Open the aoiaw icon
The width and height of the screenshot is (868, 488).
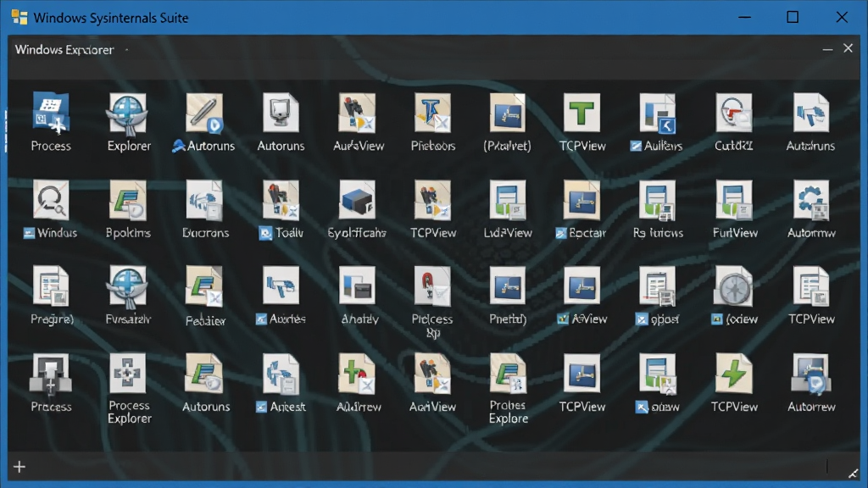(658, 374)
